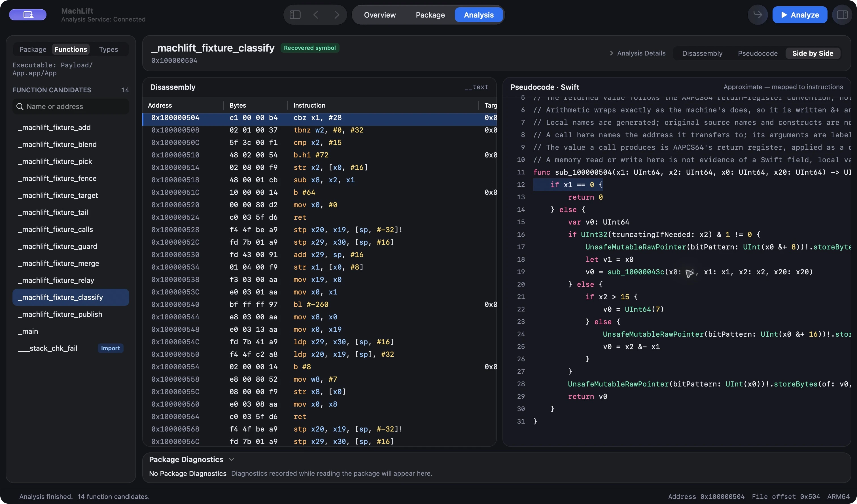Screen dimensions: 857x504
Task: Click the purple MachLift app icon
Action: [28, 15]
